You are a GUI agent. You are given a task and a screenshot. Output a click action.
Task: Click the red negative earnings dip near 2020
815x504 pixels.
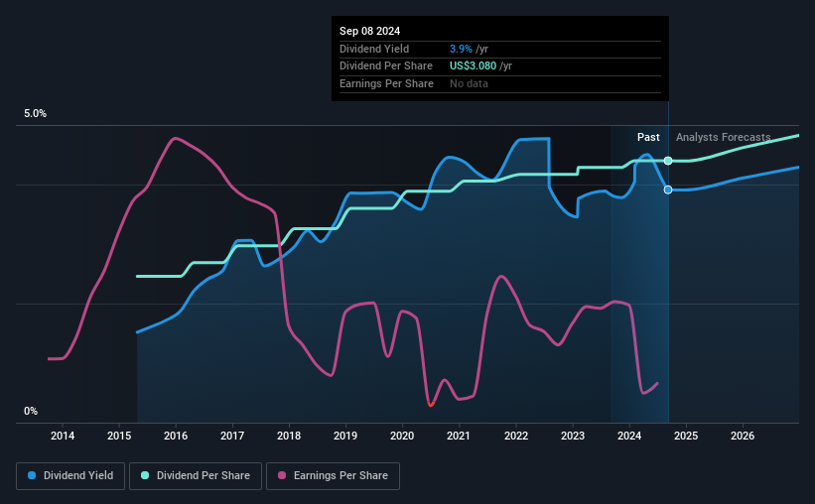(431, 404)
